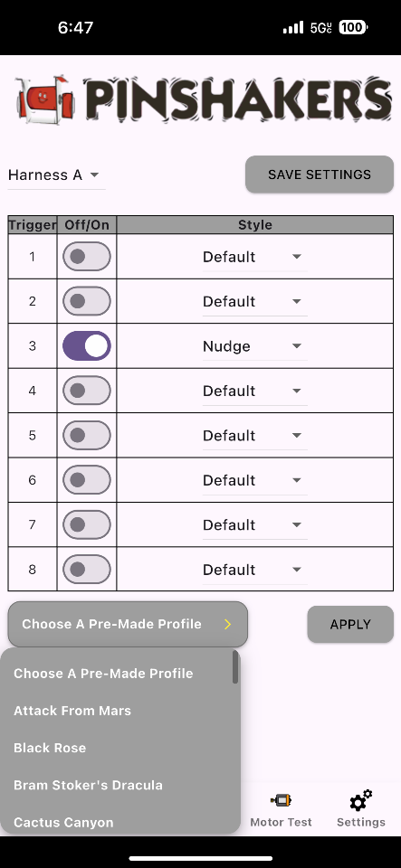Open the Settings gear icon
Viewport: 401px width, 868px height.
click(360, 800)
